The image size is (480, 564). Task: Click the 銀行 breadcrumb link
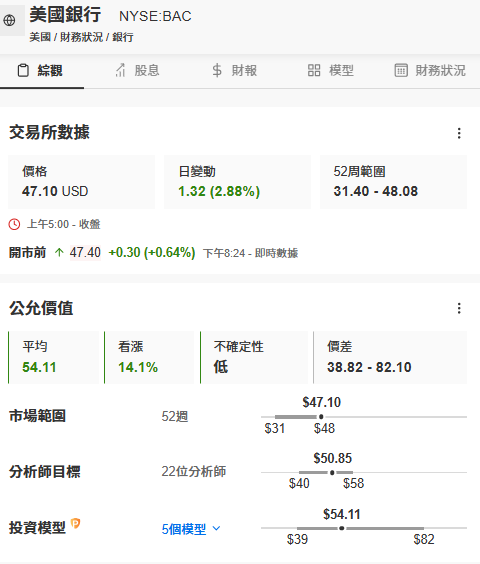(x=123, y=37)
